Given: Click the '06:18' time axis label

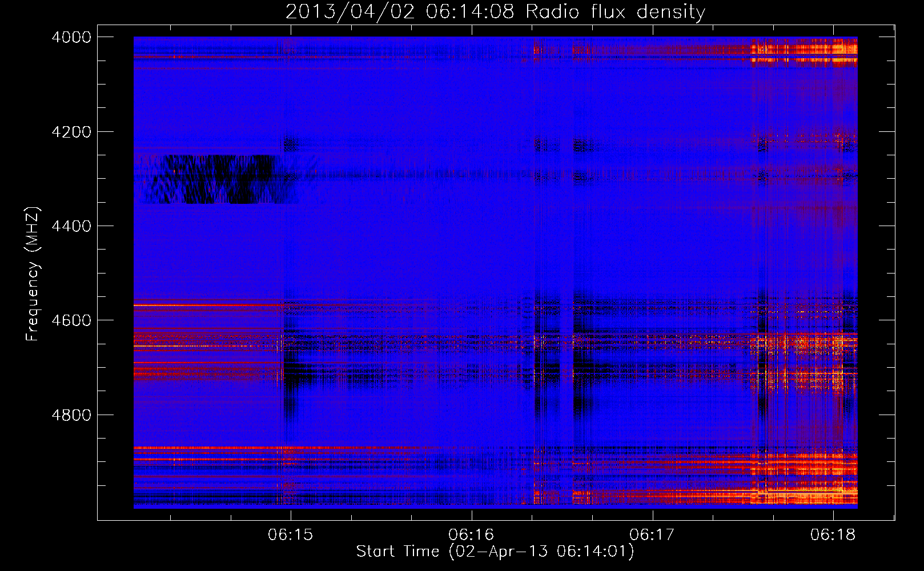Looking at the screenshot, I should point(833,535).
